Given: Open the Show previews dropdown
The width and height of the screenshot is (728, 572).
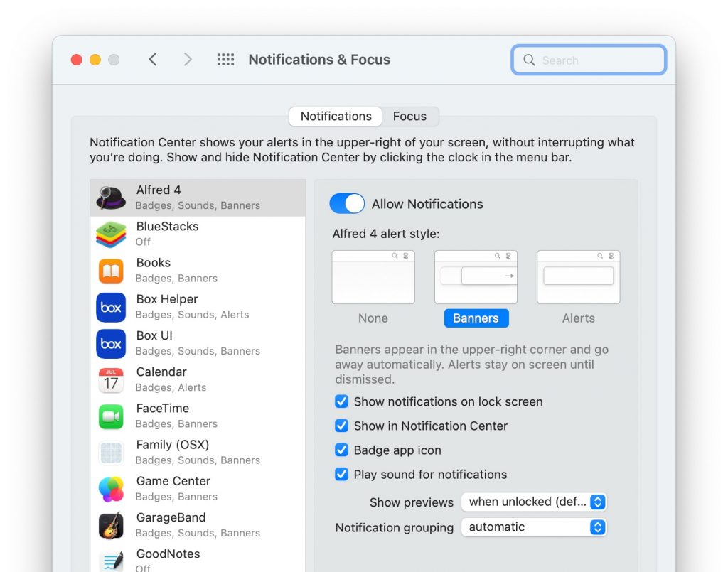Looking at the screenshot, I should pos(534,502).
